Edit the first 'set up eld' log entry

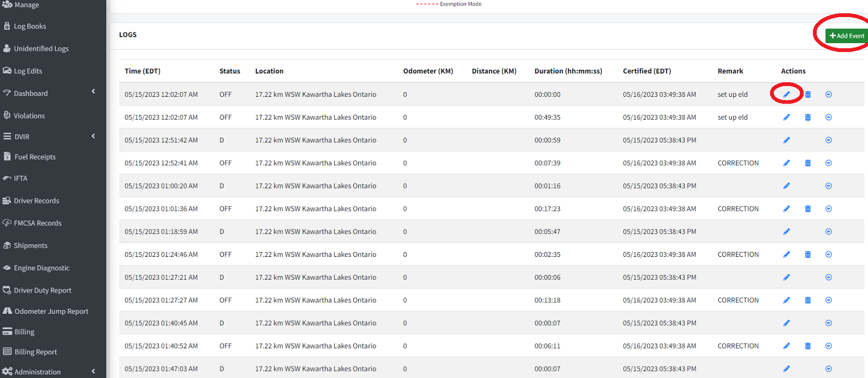786,94
